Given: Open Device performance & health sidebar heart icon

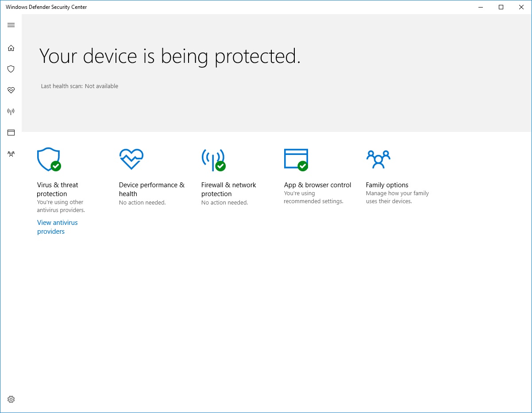Looking at the screenshot, I should pyautogui.click(x=11, y=90).
